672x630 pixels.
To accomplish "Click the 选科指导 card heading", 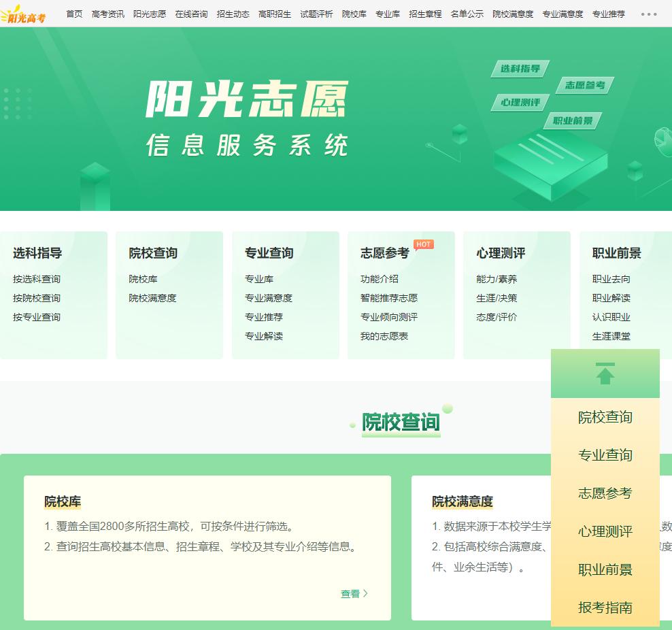I will 37,253.
